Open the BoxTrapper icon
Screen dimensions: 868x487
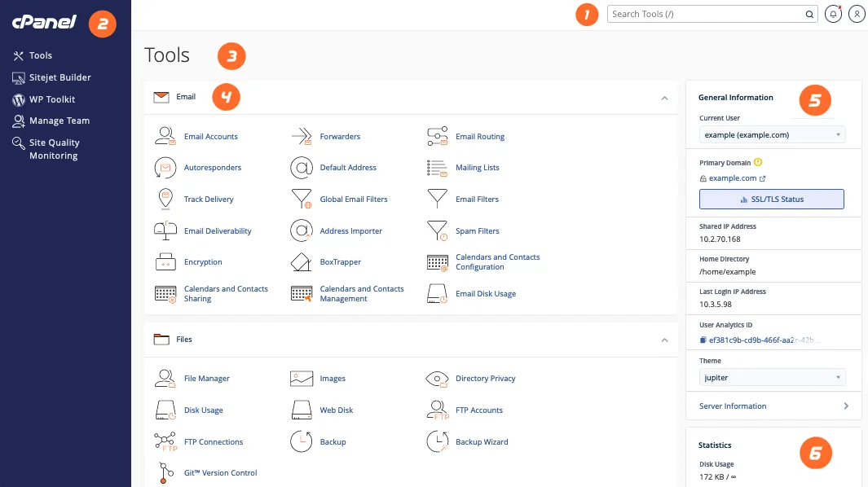pyautogui.click(x=302, y=262)
